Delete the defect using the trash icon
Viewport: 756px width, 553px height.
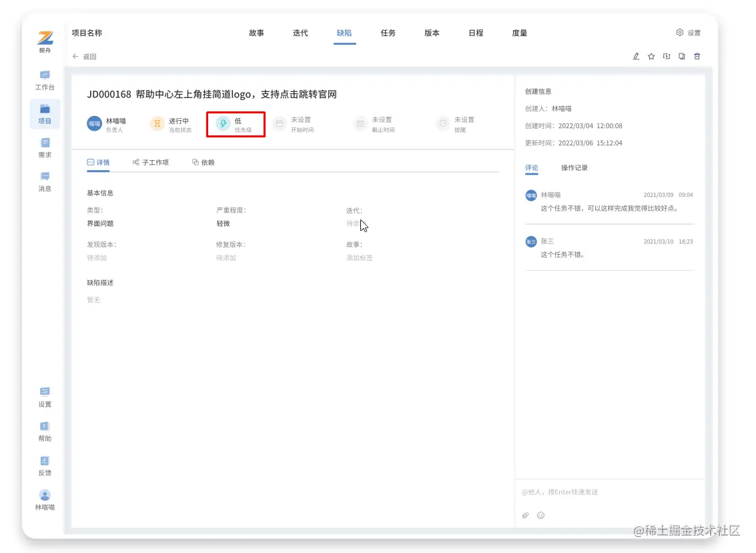[x=697, y=57]
